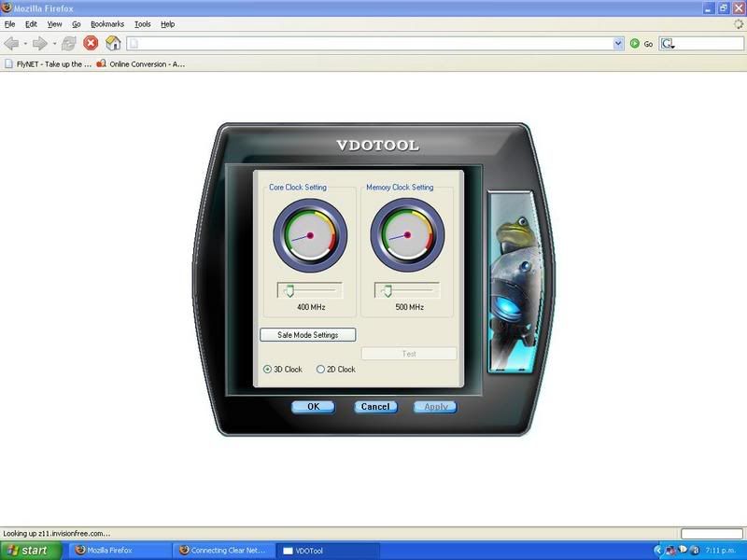Expand the address bar history dropdown
The height and width of the screenshot is (560, 747).
(618, 43)
